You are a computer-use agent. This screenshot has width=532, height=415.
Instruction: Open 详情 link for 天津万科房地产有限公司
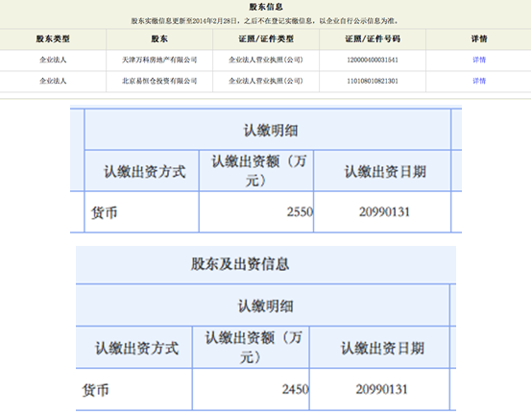(x=479, y=61)
